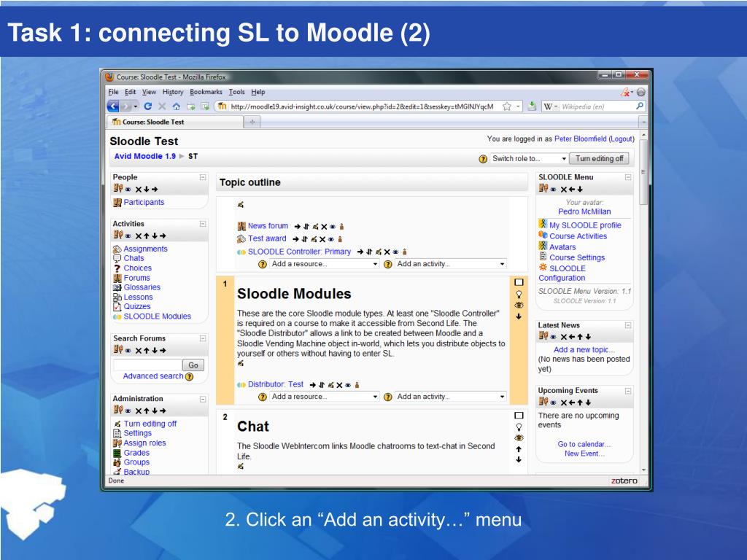Click help icon beside Switch role to
This screenshot has width=747, height=560.
point(483,159)
